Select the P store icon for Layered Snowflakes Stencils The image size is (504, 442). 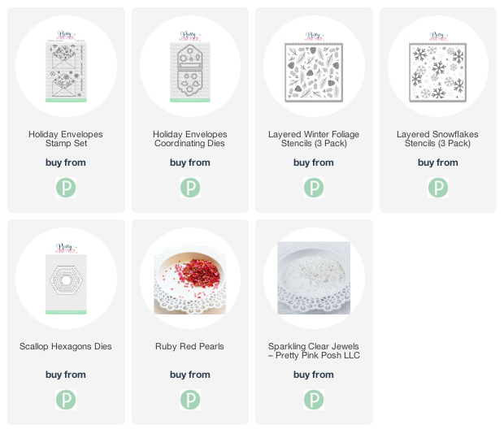(438, 188)
